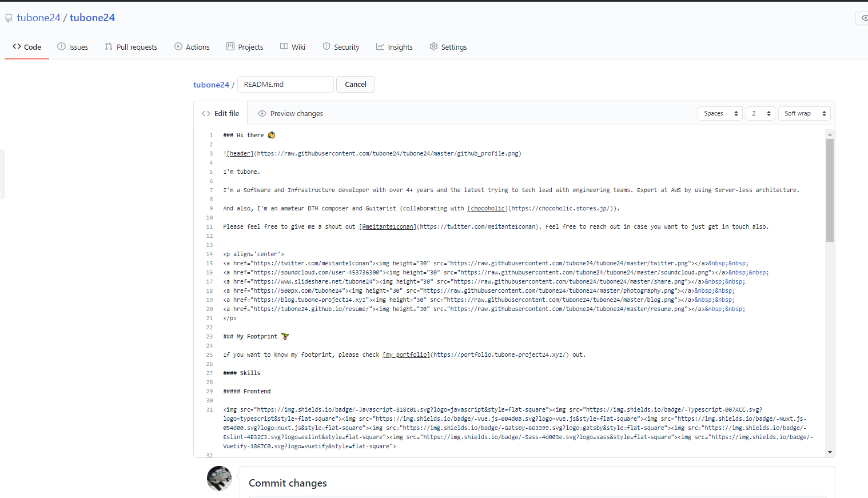Open the tubone24 breadcrumb link

pyautogui.click(x=211, y=84)
